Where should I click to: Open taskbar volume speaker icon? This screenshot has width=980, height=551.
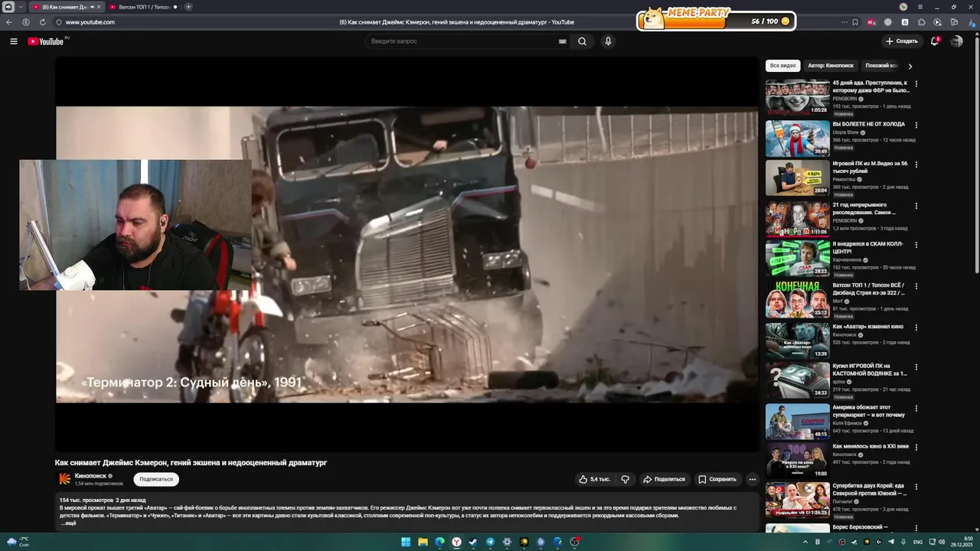tap(942, 542)
